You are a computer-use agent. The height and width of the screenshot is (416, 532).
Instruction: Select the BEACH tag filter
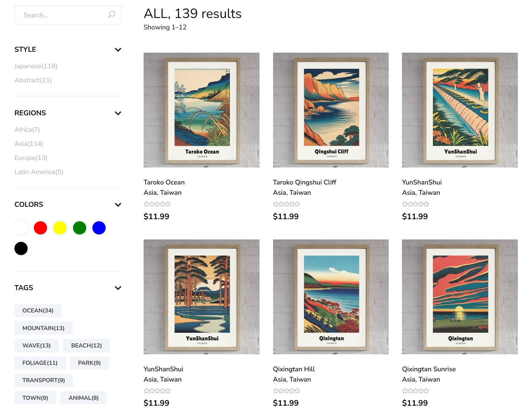87,345
